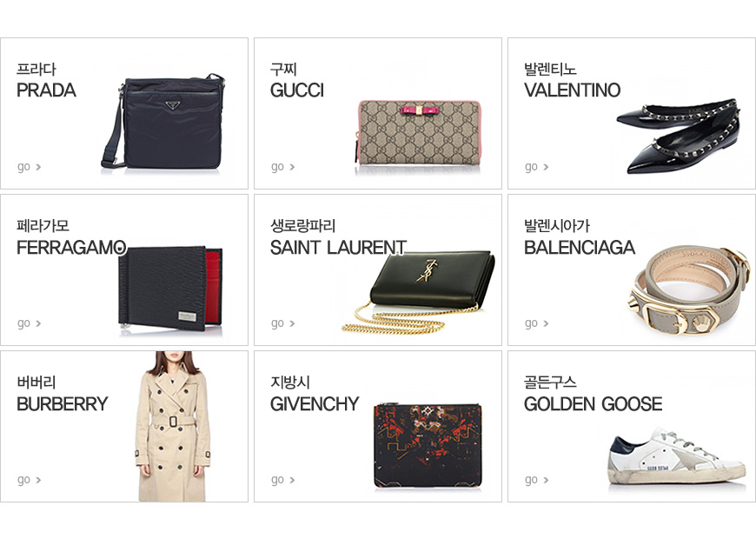Open the Burberry trench coat image
Viewport: 756px width, 539px height.
[x=173, y=427]
